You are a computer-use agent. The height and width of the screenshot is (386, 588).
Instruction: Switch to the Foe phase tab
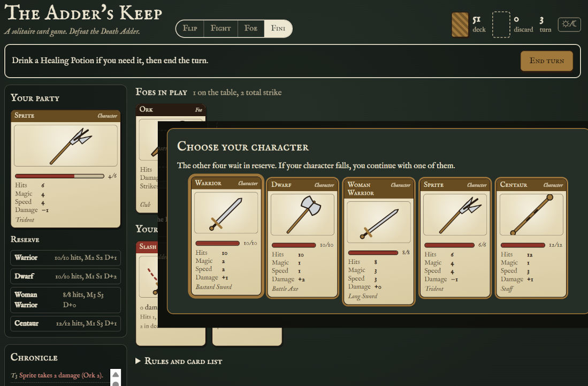[251, 28]
